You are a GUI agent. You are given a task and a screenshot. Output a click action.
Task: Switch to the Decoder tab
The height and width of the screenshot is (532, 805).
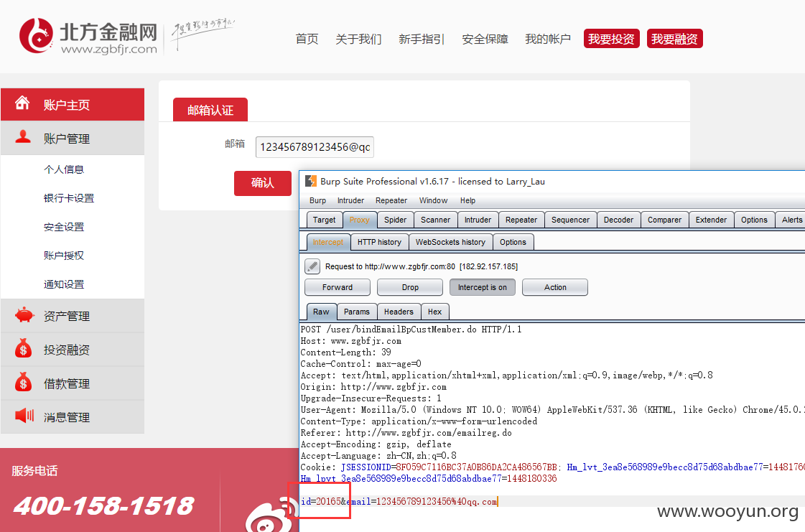(618, 220)
